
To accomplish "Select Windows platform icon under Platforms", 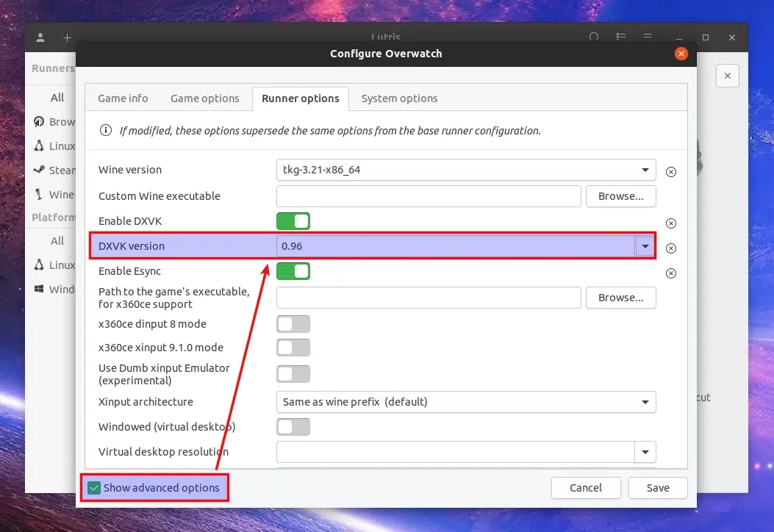I will [x=39, y=289].
